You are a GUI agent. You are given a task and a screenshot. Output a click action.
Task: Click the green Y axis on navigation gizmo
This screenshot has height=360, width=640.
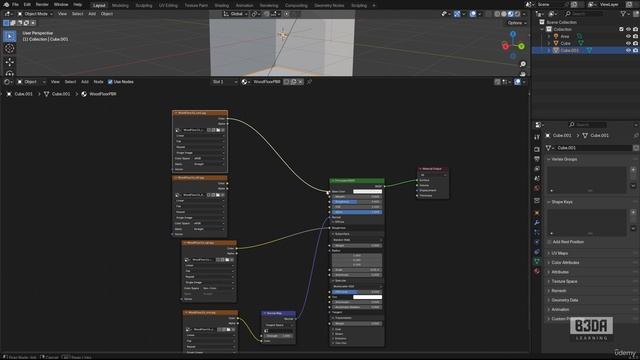pyautogui.click(x=521, y=47)
